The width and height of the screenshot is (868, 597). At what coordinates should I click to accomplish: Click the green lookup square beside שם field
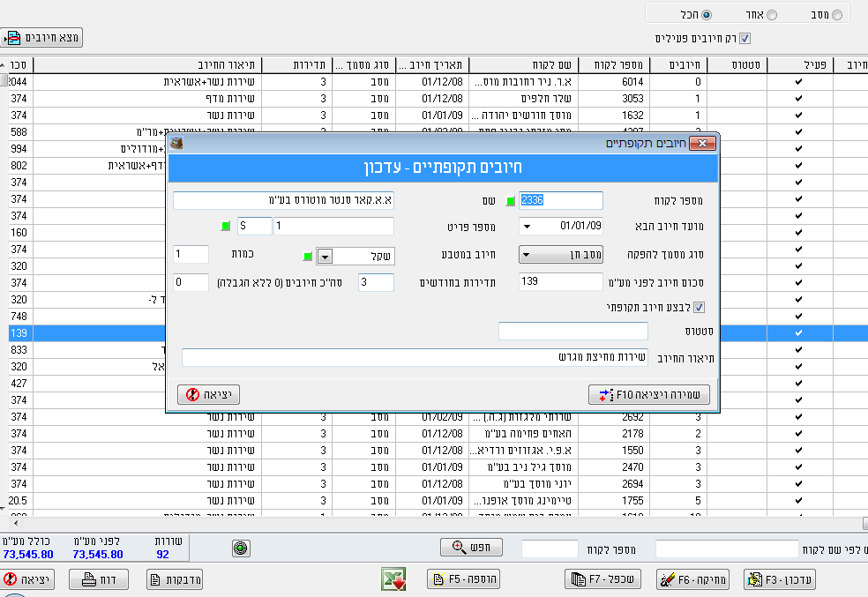(x=511, y=201)
